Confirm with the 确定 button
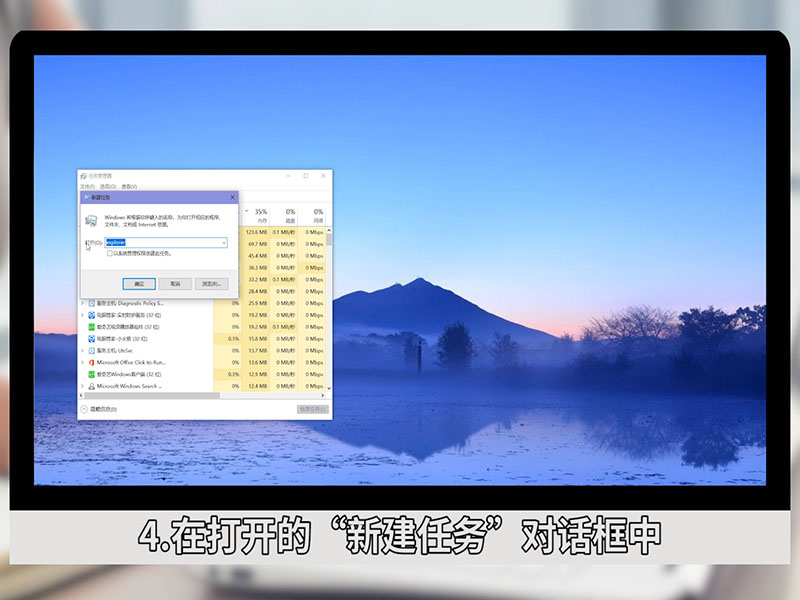 (139, 284)
